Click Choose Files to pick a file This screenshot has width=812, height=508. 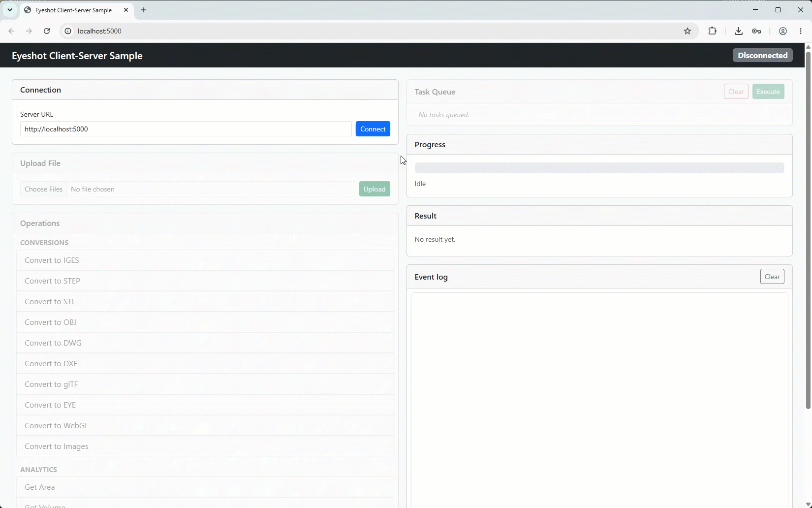pyautogui.click(x=43, y=189)
